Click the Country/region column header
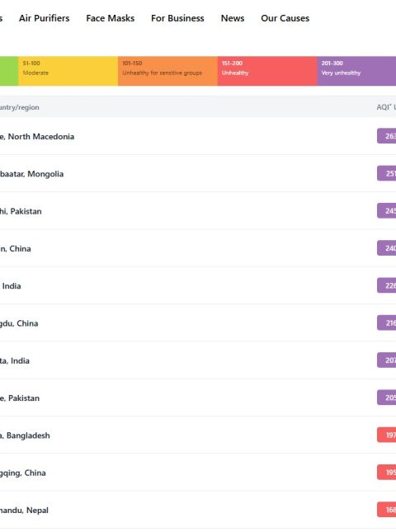Image resolution: width=396 pixels, height=532 pixels. point(19,107)
